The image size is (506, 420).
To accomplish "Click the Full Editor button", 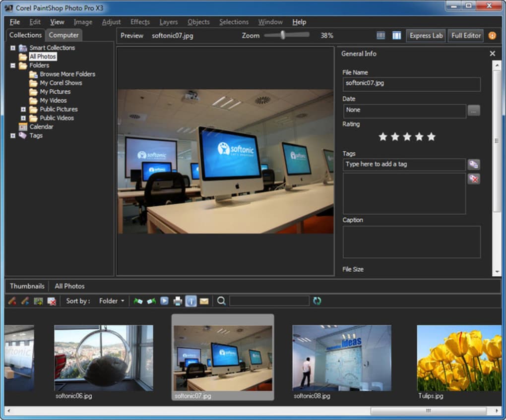I will coord(466,36).
